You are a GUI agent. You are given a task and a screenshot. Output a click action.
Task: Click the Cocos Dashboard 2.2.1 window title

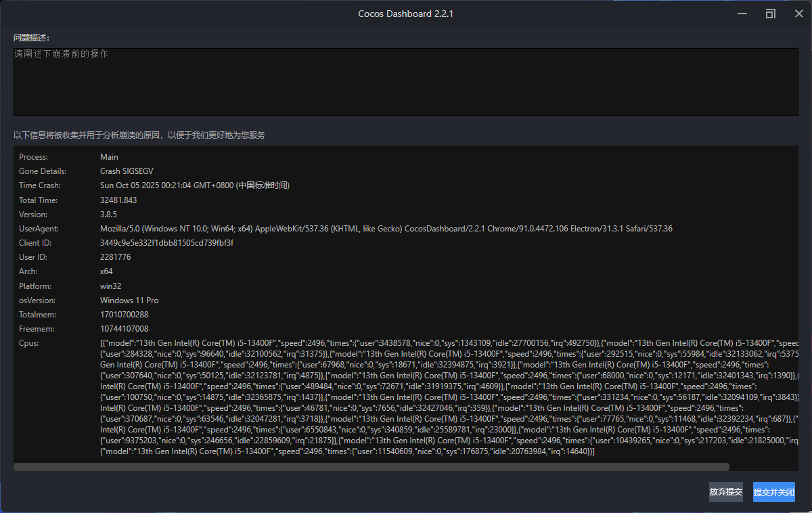tap(406, 14)
